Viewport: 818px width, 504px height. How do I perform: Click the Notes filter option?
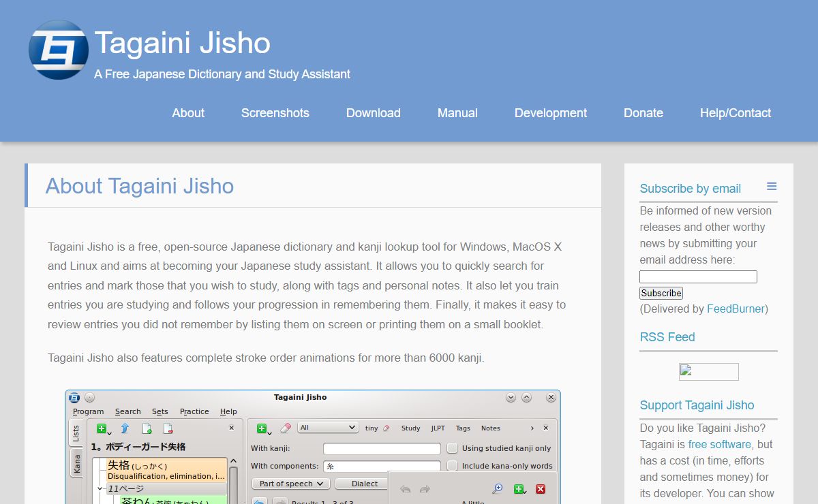[x=491, y=428]
